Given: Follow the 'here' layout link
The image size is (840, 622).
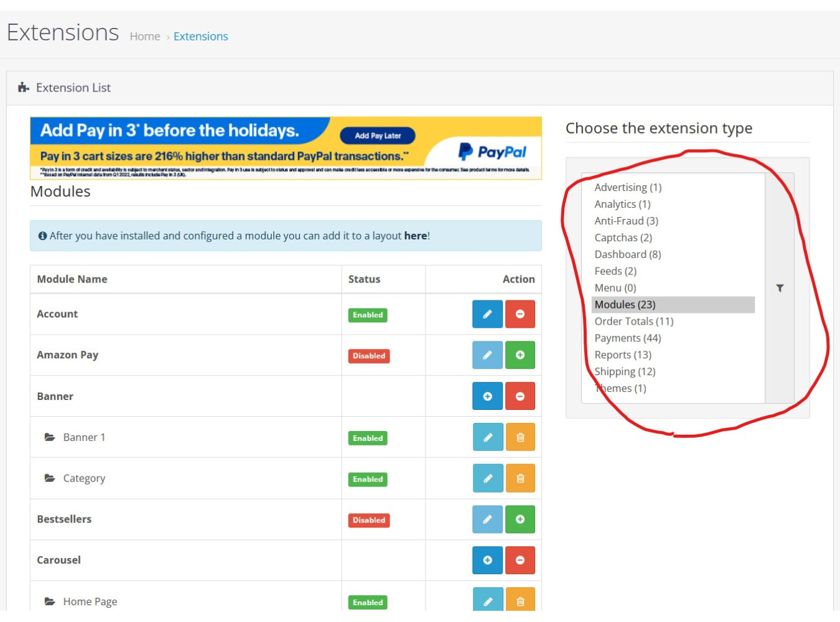Looking at the screenshot, I should tap(415, 236).
